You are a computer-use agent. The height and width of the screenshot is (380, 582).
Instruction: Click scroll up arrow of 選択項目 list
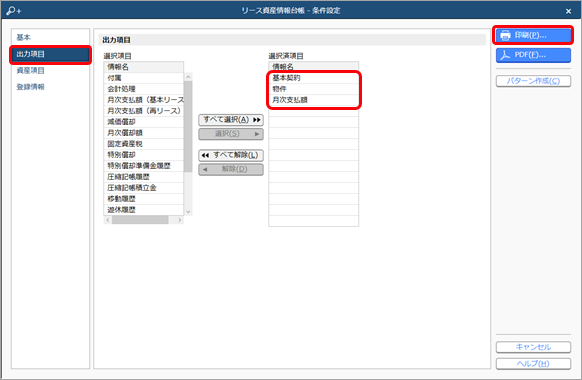click(188, 77)
